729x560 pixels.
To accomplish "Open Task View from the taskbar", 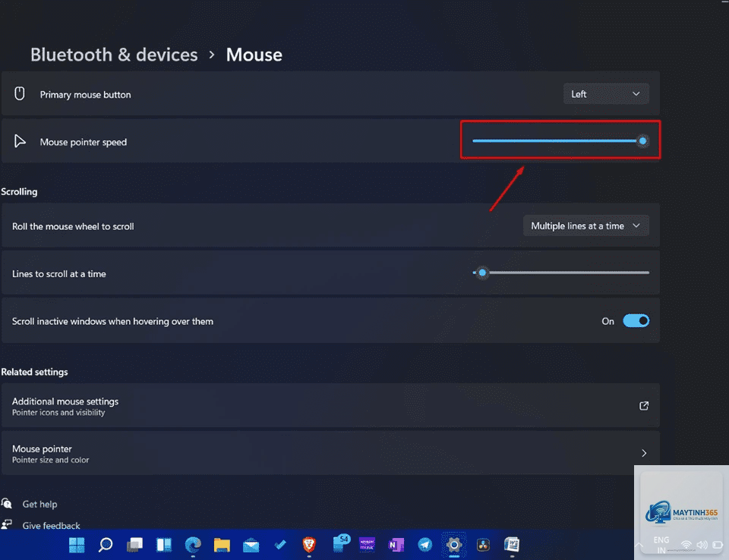I will click(x=134, y=545).
